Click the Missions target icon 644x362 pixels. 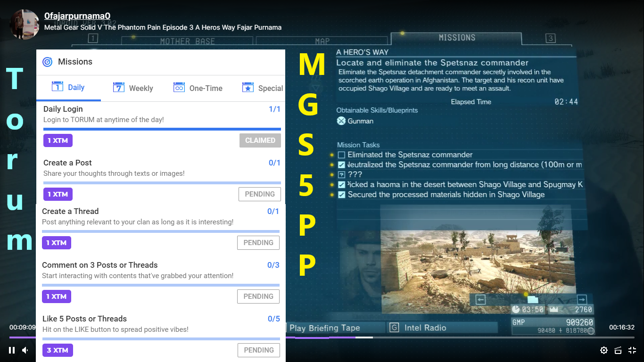[x=48, y=62]
